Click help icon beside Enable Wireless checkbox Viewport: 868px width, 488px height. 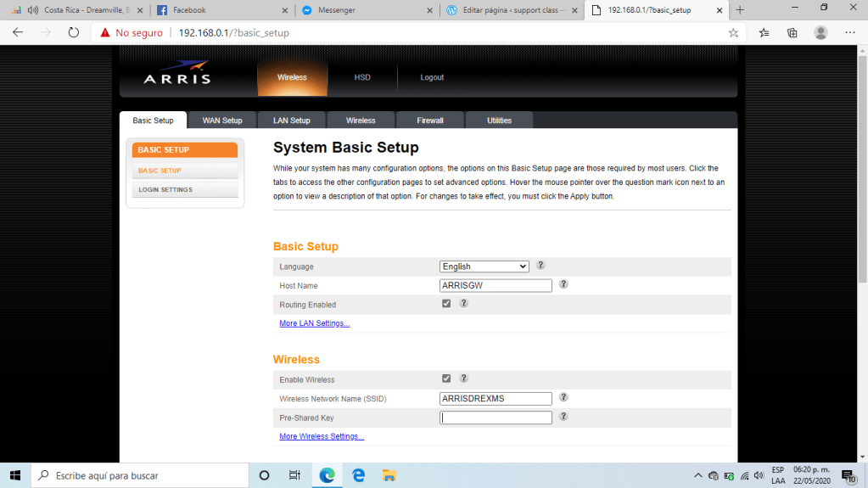[464, 379]
